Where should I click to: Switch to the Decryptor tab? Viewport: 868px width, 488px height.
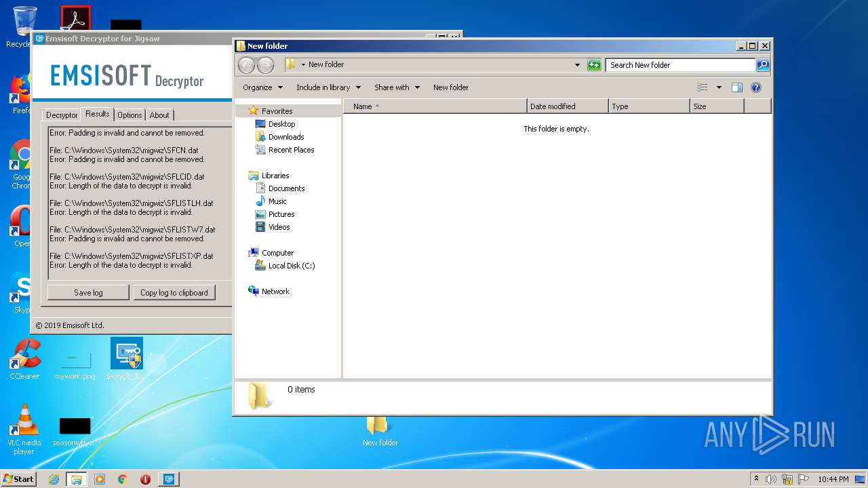click(x=62, y=115)
